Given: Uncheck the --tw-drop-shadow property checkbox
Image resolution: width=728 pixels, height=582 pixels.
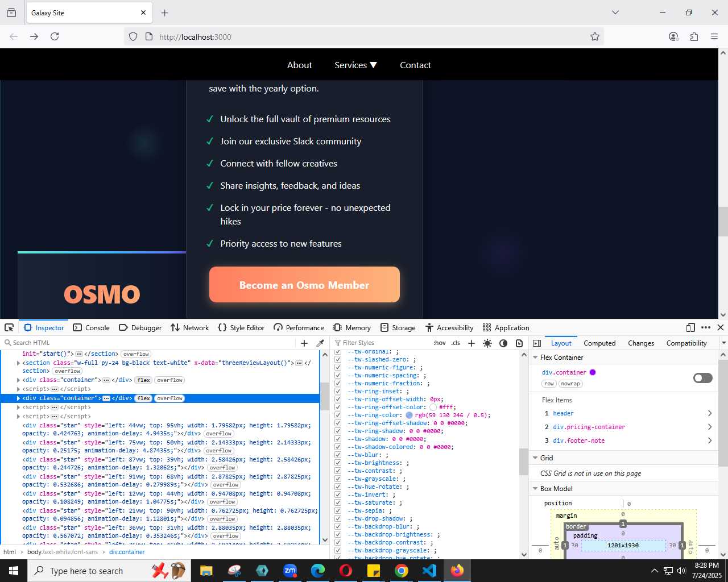Looking at the screenshot, I should (338, 518).
